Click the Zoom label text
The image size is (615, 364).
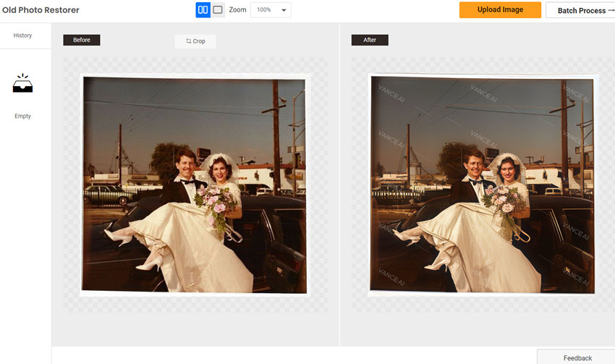pyautogui.click(x=237, y=10)
